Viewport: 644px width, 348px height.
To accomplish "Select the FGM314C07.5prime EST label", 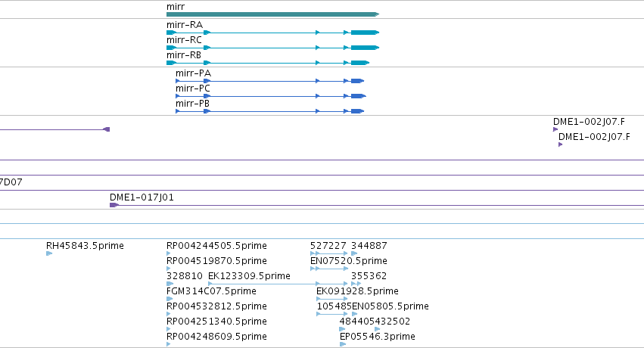I will click(211, 291).
